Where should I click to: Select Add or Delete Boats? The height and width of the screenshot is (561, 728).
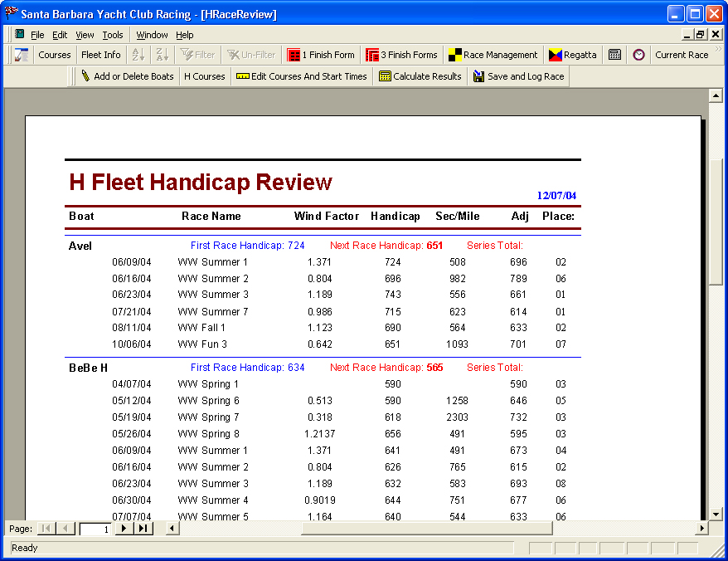point(127,76)
